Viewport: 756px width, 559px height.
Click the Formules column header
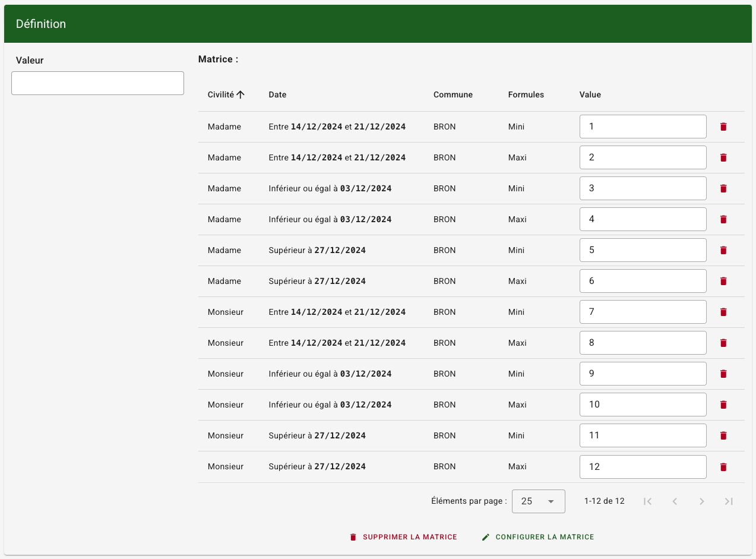click(x=526, y=94)
